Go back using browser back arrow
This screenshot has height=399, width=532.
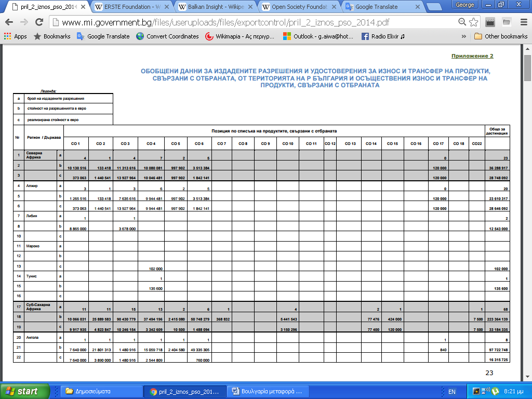coord(9,22)
